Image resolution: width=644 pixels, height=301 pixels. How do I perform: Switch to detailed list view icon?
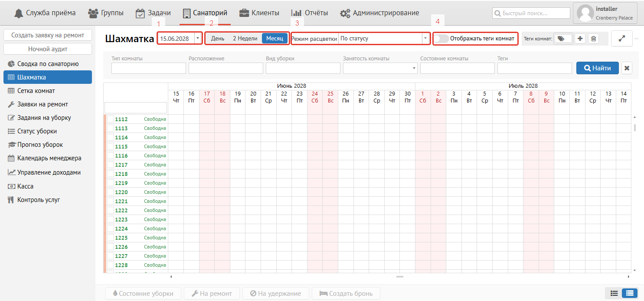click(629, 293)
